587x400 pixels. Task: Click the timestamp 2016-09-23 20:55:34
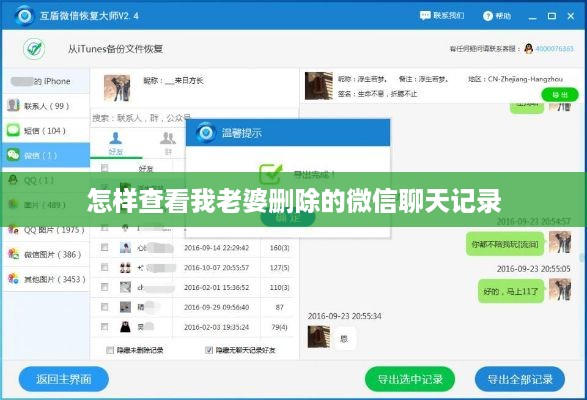pos(344,316)
